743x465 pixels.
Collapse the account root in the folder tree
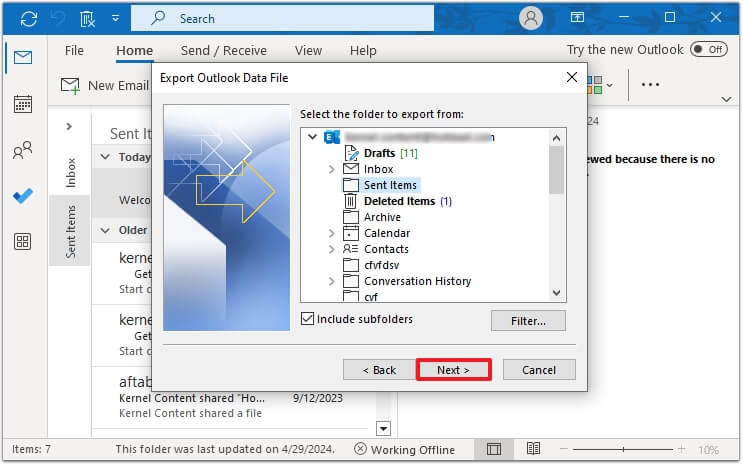point(312,137)
